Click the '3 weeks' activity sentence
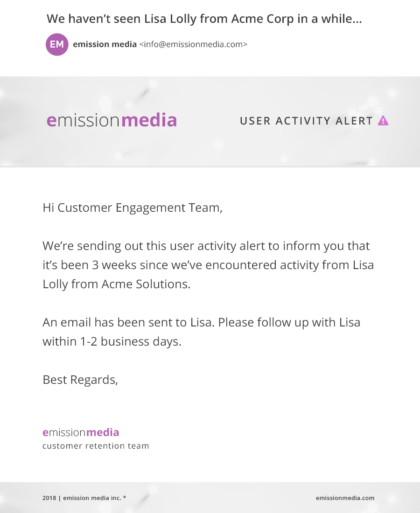Screen dimensions: 420x513 pyautogui.click(x=208, y=265)
